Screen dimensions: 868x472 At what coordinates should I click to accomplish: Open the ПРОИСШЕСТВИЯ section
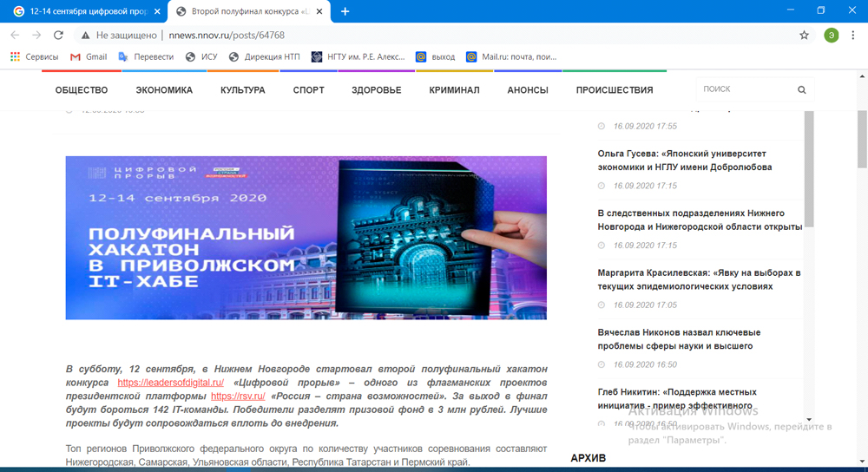[x=615, y=89]
